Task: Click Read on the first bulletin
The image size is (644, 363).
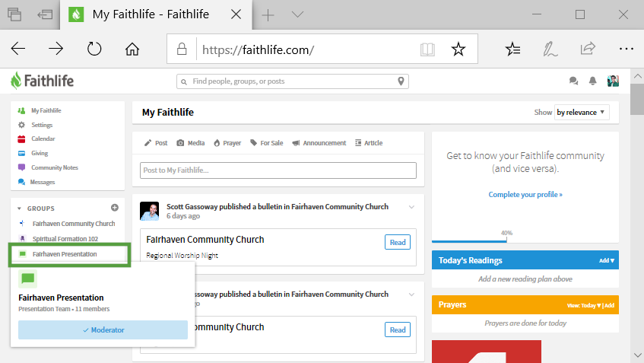Action: coord(398,243)
